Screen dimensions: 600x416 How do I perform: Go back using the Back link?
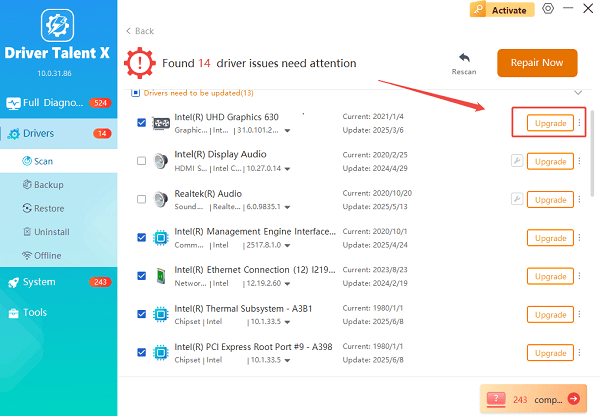tap(140, 31)
